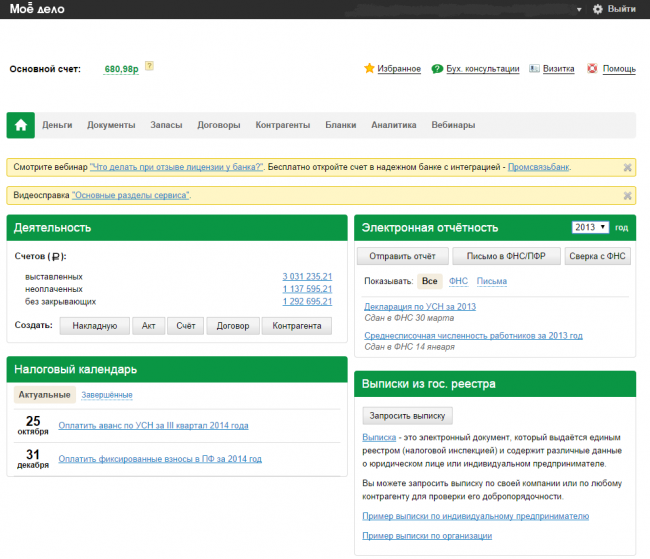Filter reports by ФНС
650x559 pixels.
click(458, 281)
